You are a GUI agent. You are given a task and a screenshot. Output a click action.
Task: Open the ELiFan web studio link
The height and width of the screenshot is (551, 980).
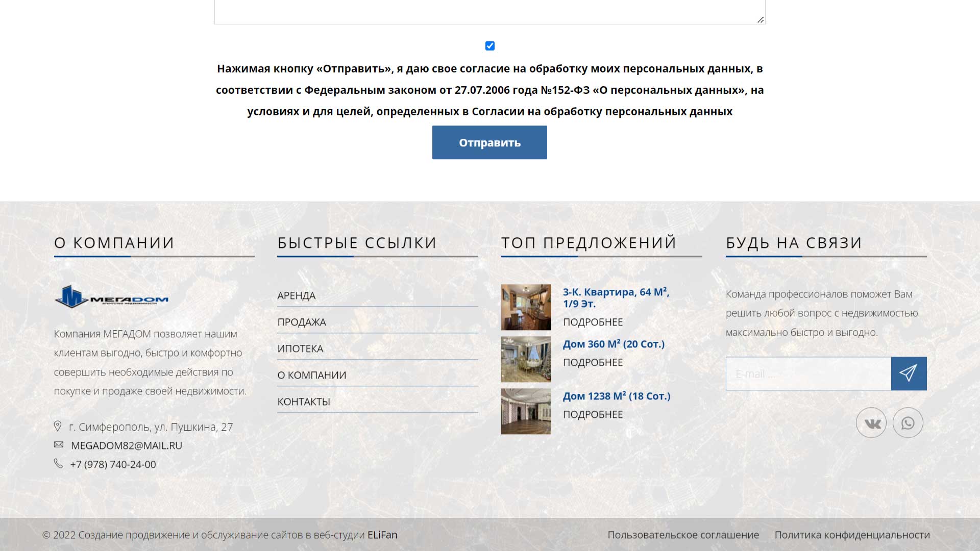click(383, 535)
